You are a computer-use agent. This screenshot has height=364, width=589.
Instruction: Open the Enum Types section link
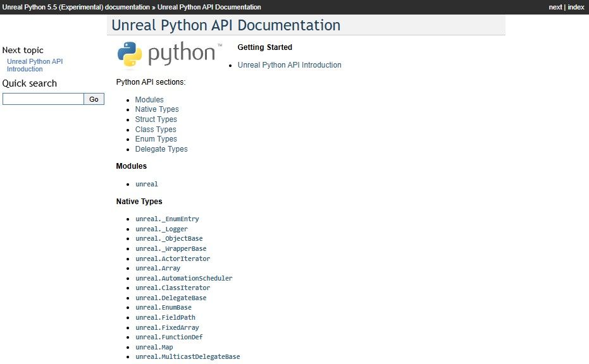(156, 139)
